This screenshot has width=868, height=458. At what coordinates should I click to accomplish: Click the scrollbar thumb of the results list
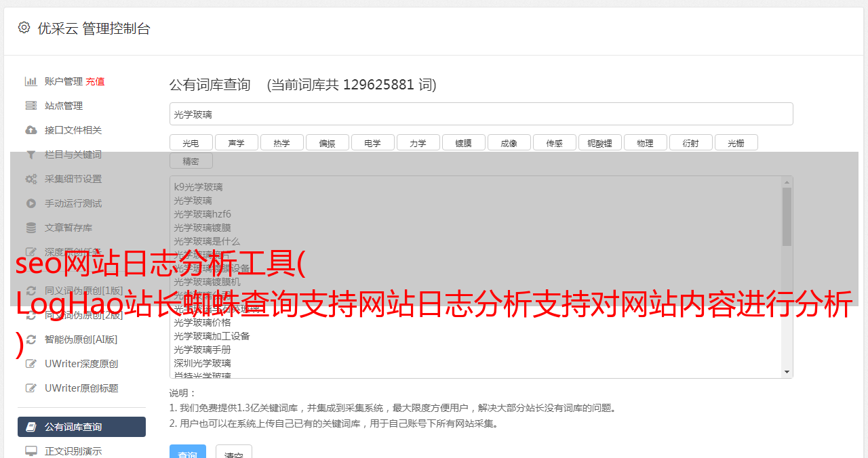tap(787, 217)
